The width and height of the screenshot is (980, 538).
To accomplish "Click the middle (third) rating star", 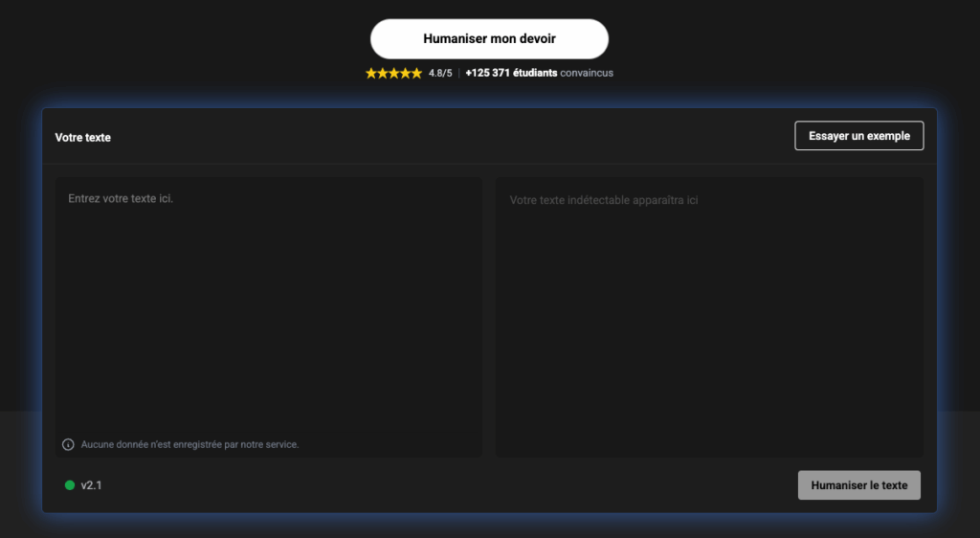I will pos(394,74).
